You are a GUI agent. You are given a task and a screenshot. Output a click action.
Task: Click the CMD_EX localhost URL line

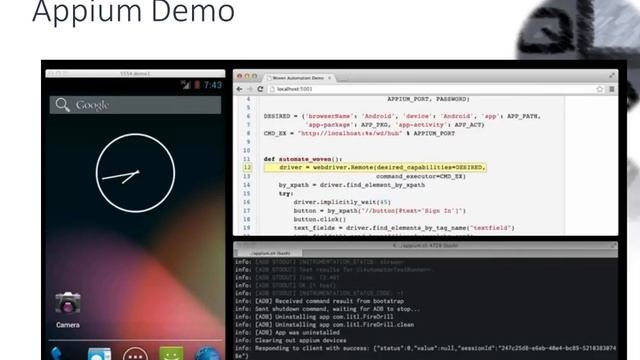click(359, 133)
